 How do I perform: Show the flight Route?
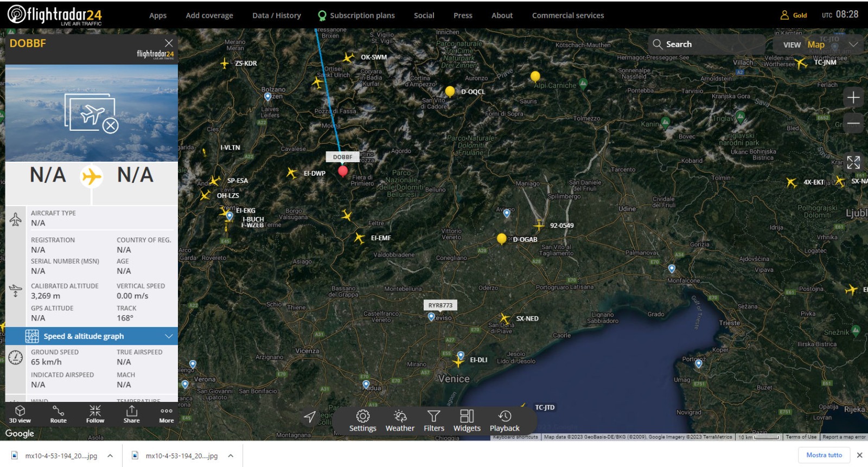click(58, 414)
